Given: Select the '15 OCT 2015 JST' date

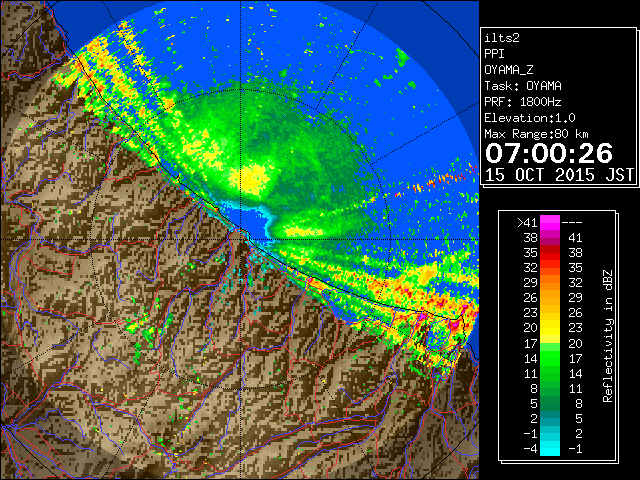Looking at the screenshot, I should pyautogui.click(x=559, y=175).
